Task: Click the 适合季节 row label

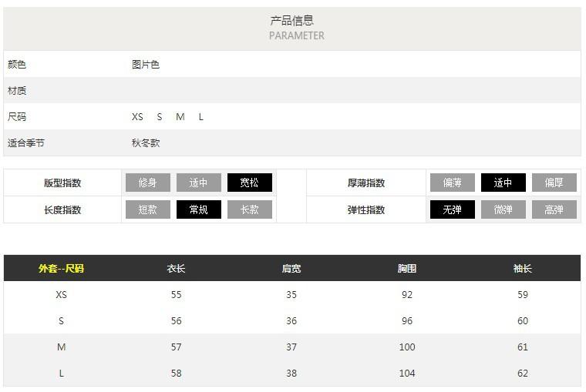Action: click(26, 143)
